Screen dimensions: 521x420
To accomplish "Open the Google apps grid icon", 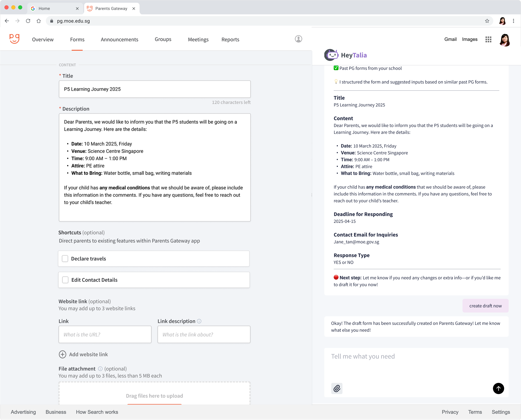I will [x=488, y=39].
